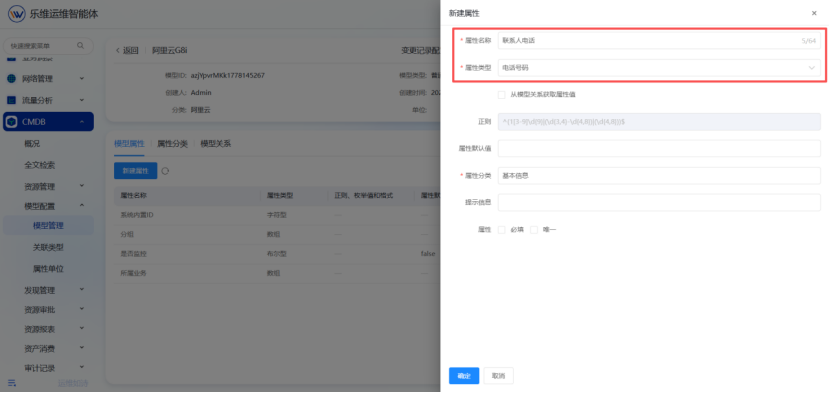Image resolution: width=829 pixels, height=393 pixels.
Task: Focus the 属性默认值 input
Action: click(x=659, y=149)
